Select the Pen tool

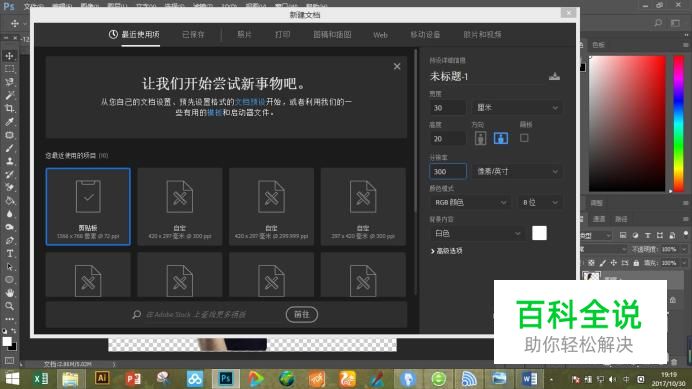9,241
